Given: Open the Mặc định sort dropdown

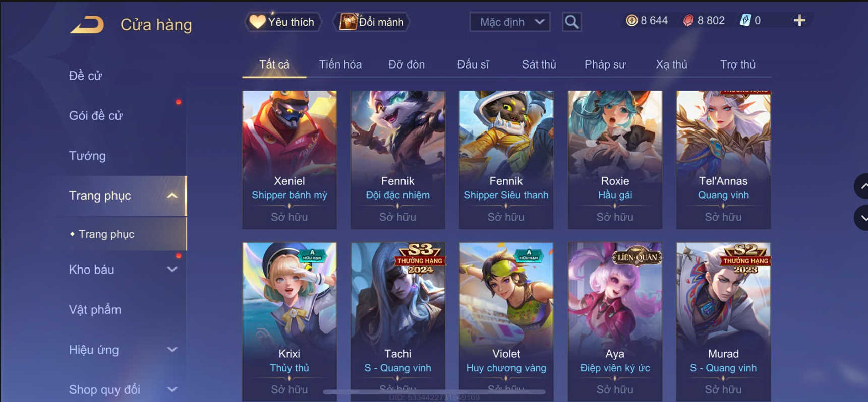Looking at the screenshot, I should click(509, 22).
